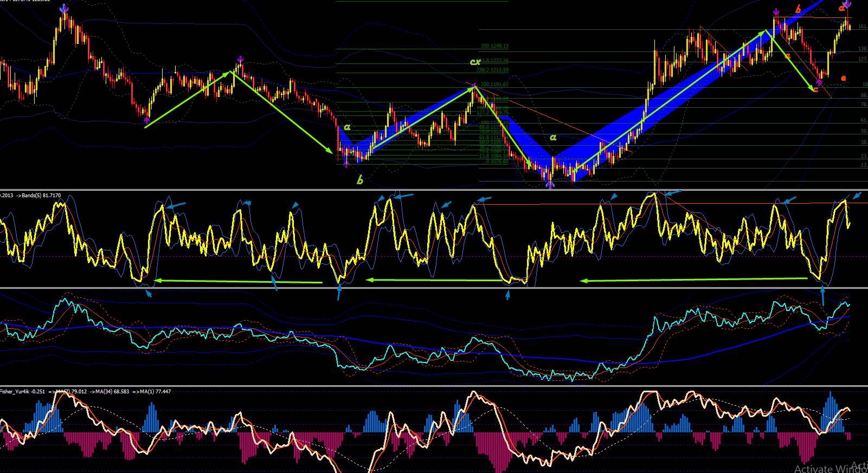Viewport: 868px width, 473px height.
Task: Click the "=>MA(1) 77.447" value label
Action: [x=152, y=391]
